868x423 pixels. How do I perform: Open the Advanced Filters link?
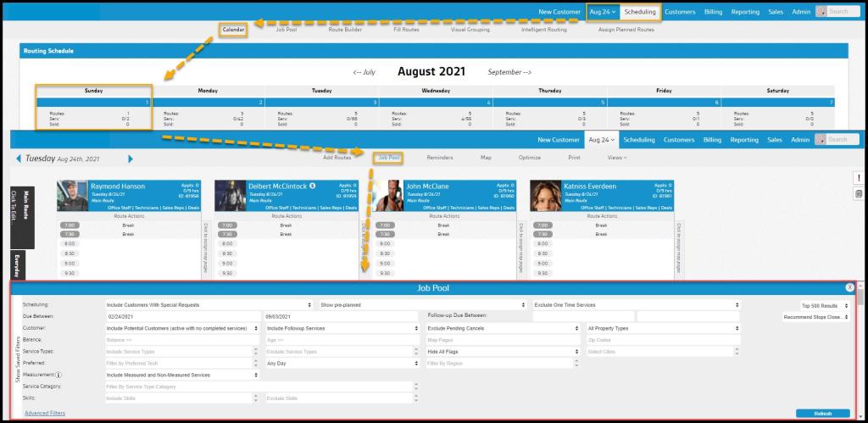tap(45, 413)
